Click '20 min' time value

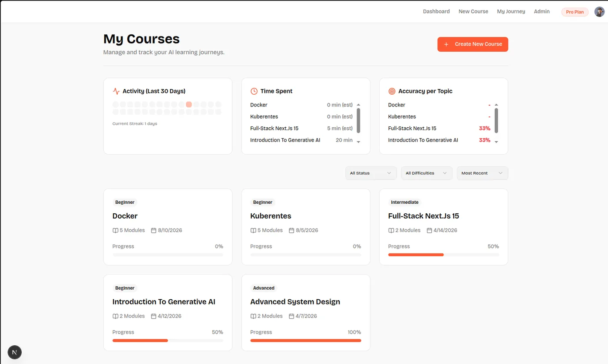[344, 140]
